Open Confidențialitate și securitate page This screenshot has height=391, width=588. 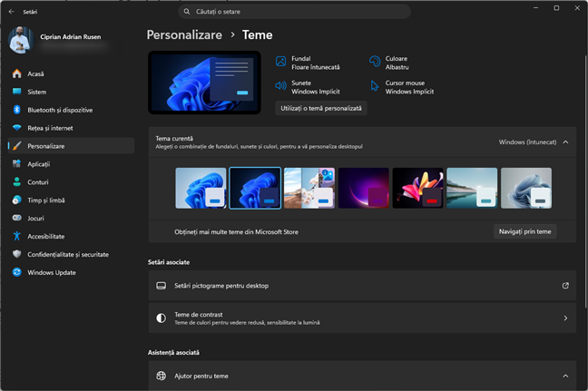coord(72,254)
